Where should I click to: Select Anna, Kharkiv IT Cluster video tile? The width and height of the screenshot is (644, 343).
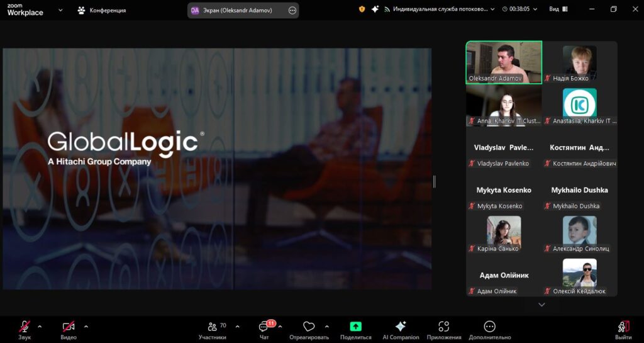pos(504,104)
